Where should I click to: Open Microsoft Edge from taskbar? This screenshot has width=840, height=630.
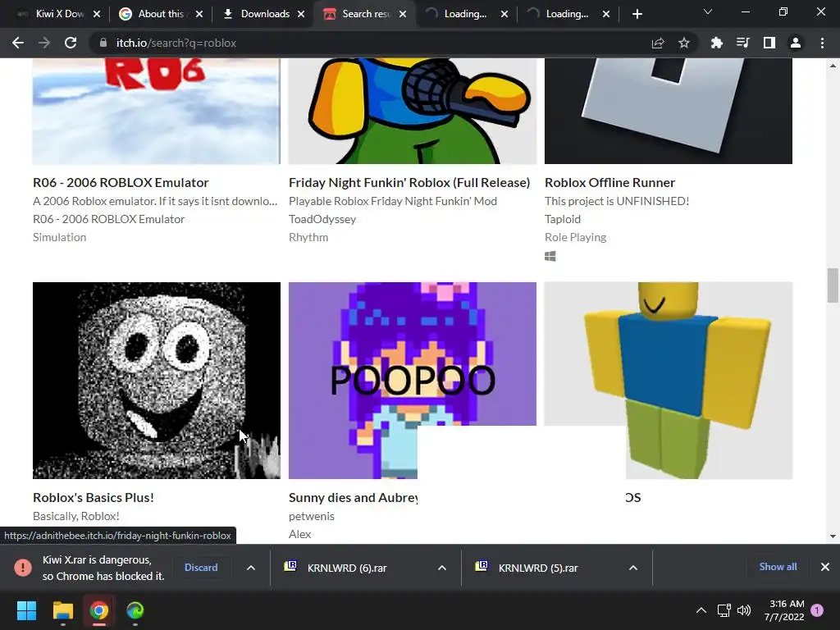click(135, 610)
